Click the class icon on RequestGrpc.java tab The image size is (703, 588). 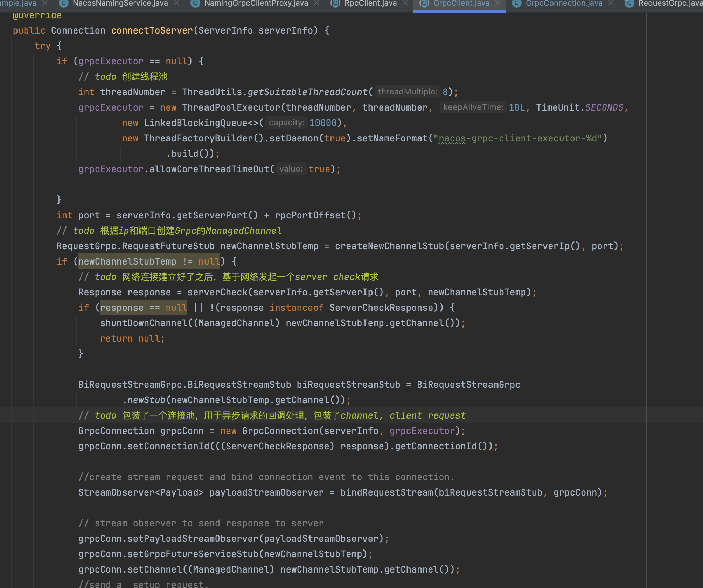click(629, 3)
